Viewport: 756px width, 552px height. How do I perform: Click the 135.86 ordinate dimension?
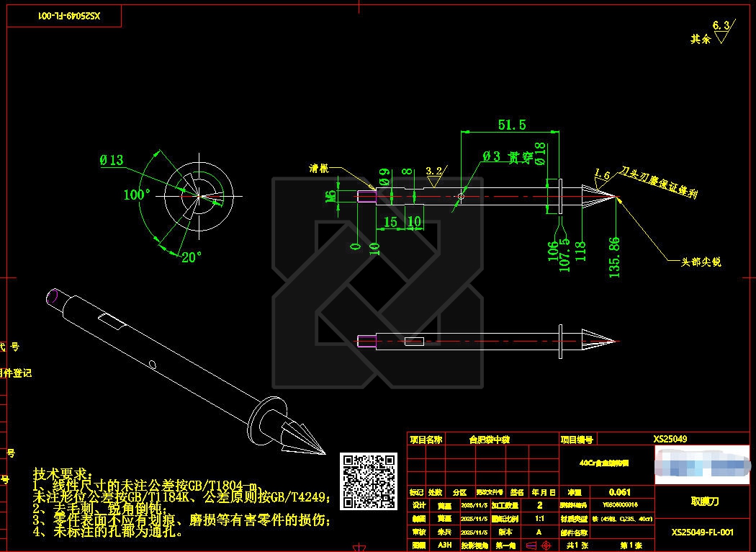(x=614, y=257)
